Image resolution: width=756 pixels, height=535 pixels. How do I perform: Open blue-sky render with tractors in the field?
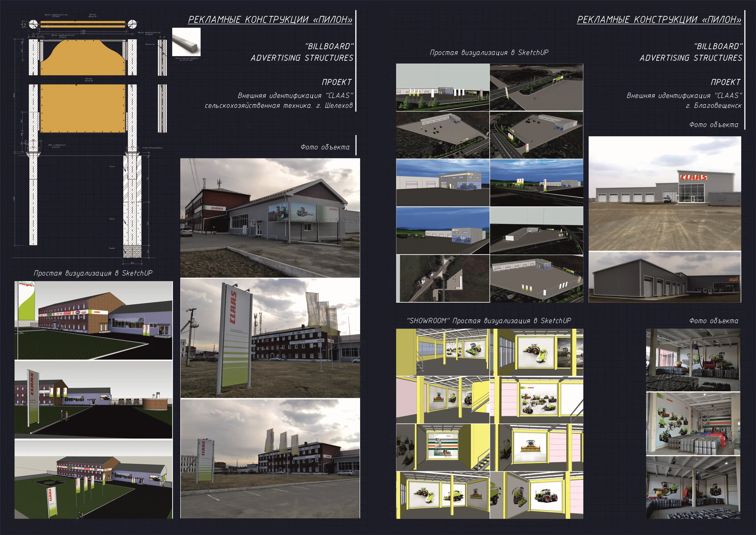pos(443,231)
